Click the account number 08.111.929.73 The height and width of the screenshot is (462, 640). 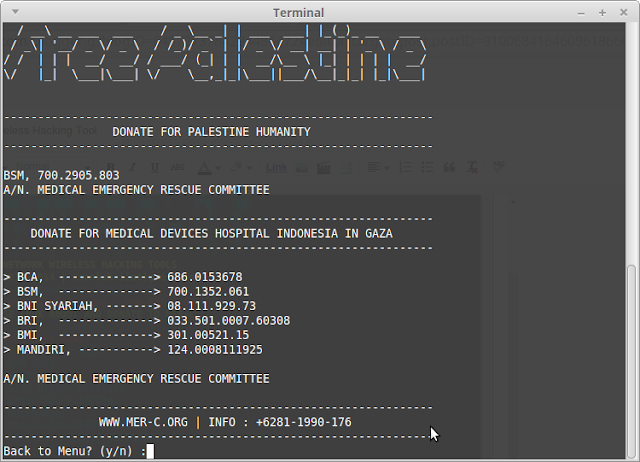[211, 306]
